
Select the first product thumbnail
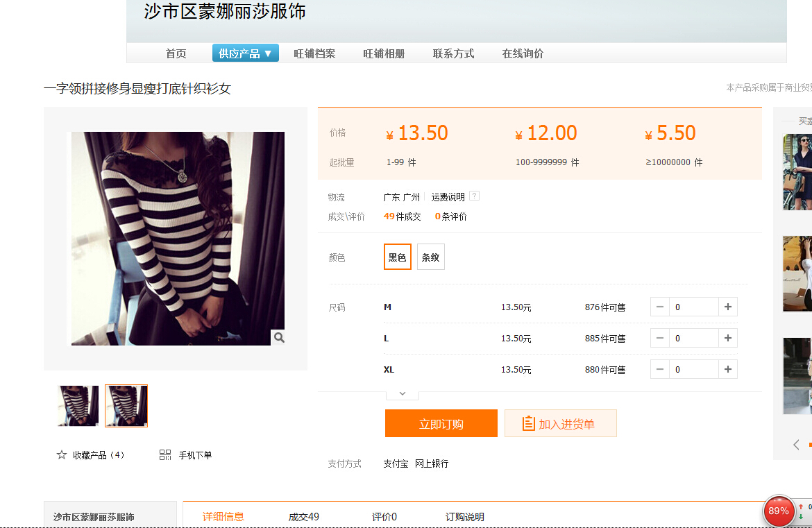[78, 406]
